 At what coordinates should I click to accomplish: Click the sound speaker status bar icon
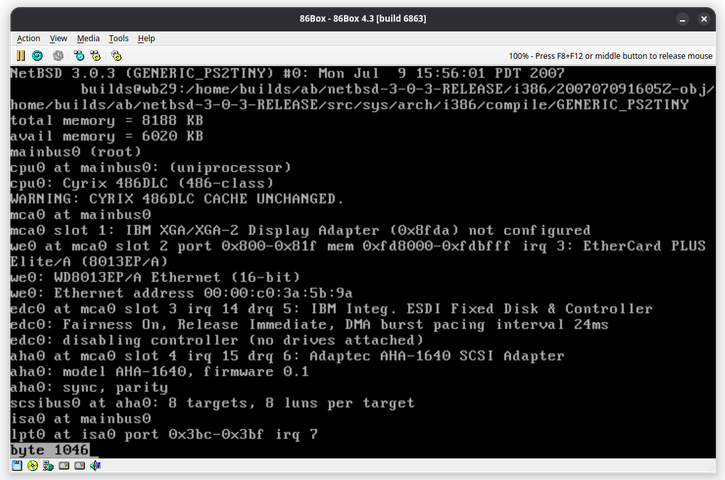click(x=95, y=466)
